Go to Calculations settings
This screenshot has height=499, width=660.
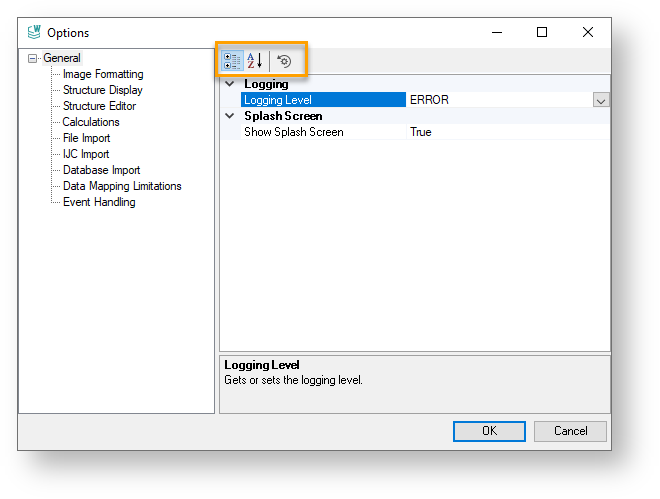[x=91, y=122]
